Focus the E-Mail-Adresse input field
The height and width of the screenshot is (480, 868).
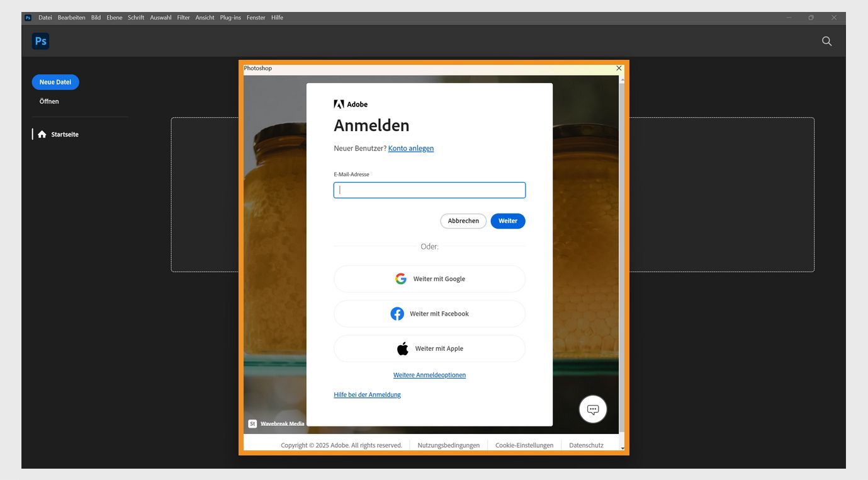pyautogui.click(x=429, y=190)
